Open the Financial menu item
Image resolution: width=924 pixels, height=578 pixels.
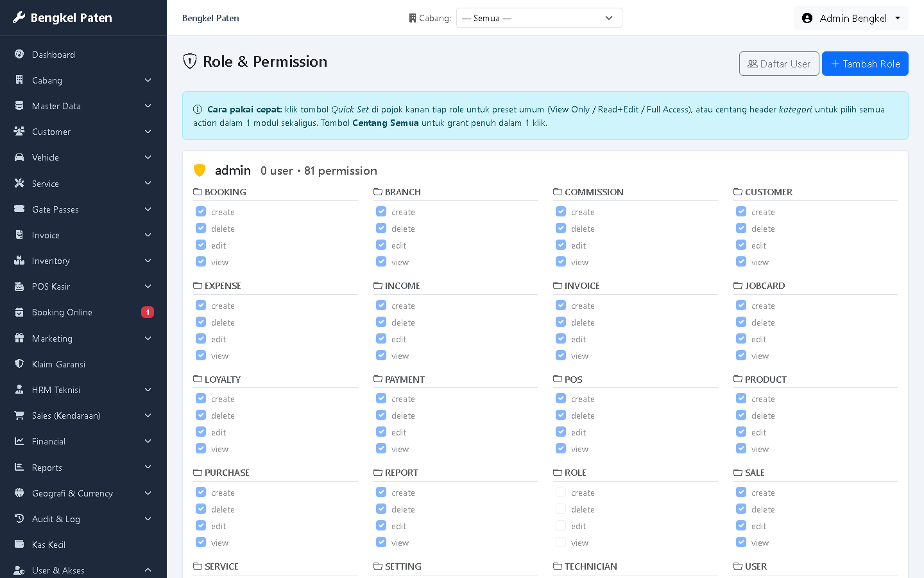(x=83, y=441)
